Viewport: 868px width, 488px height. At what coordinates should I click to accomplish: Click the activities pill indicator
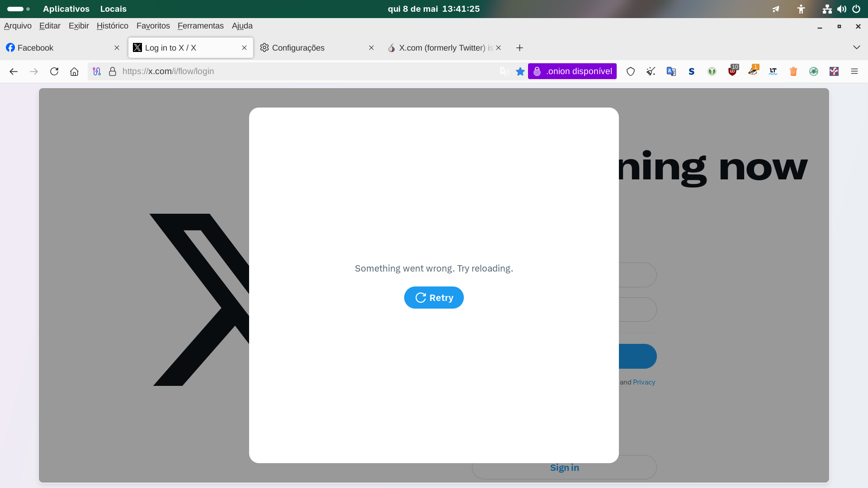19,9
